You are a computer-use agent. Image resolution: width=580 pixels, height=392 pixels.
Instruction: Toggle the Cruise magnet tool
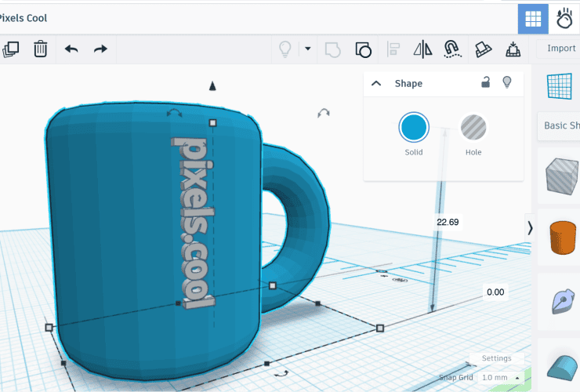pyautogui.click(x=452, y=49)
